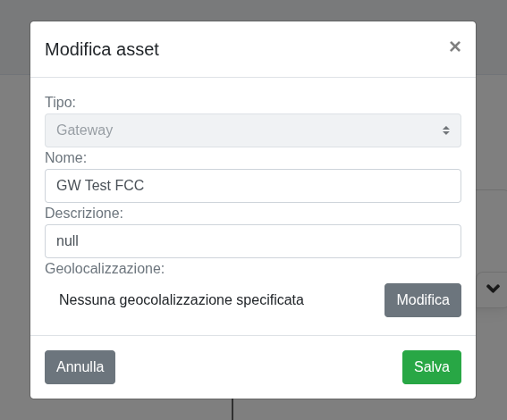
Task: Click the 'Gateway' value in Tipo selector
Action: click(84, 130)
